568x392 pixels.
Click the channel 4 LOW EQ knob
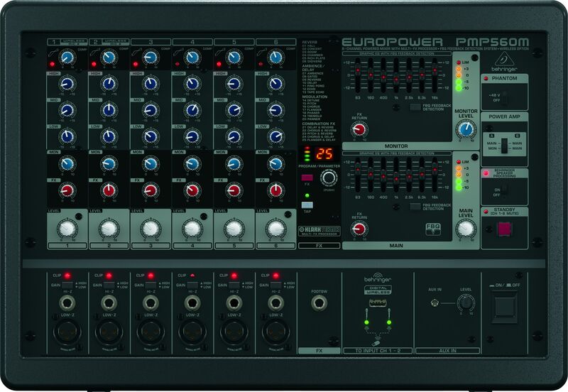point(192,136)
